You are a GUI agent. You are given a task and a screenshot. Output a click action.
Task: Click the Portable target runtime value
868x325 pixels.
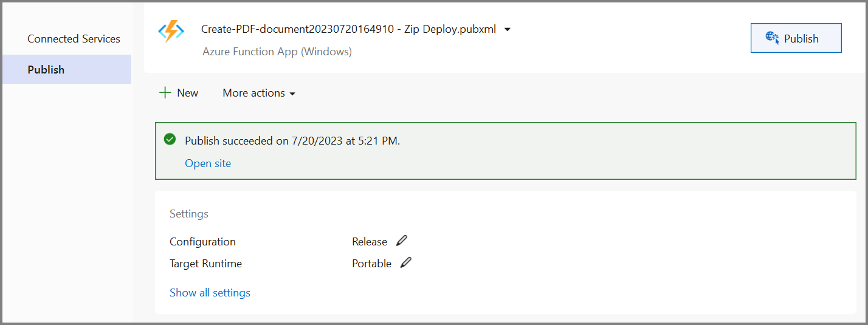click(371, 264)
